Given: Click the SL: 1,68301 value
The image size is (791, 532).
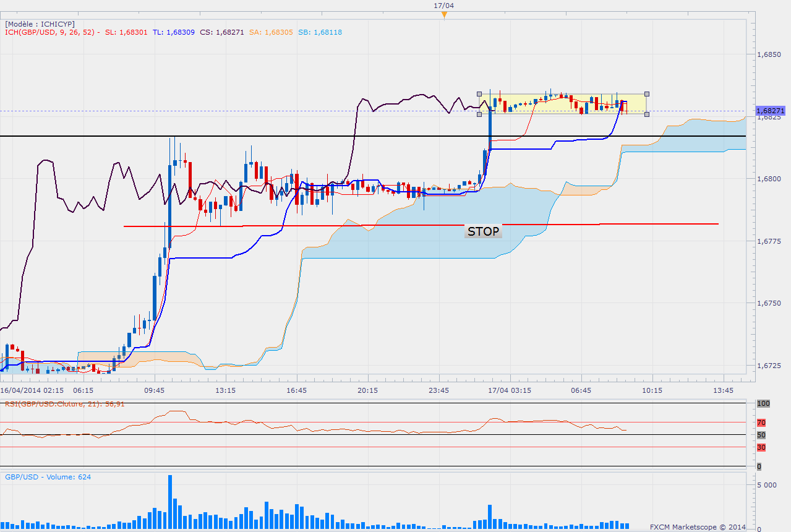Looking at the screenshot, I should (x=126, y=32).
